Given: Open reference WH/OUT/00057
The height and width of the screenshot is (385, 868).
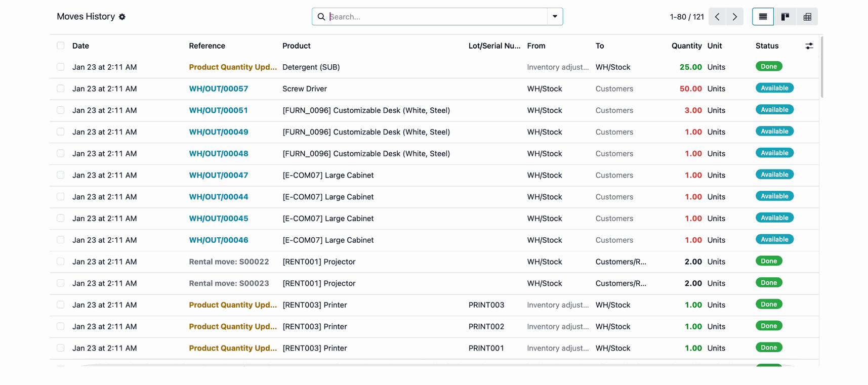Looking at the screenshot, I should pyautogui.click(x=218, y=89).
